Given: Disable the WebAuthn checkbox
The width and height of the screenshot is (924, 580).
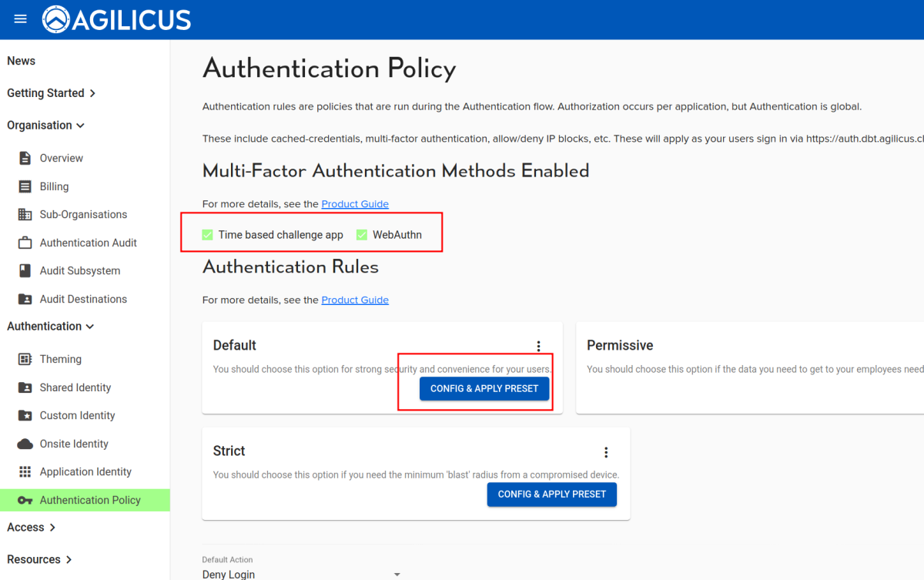Looking at the screenshot, I should click(x=362, y=234).
